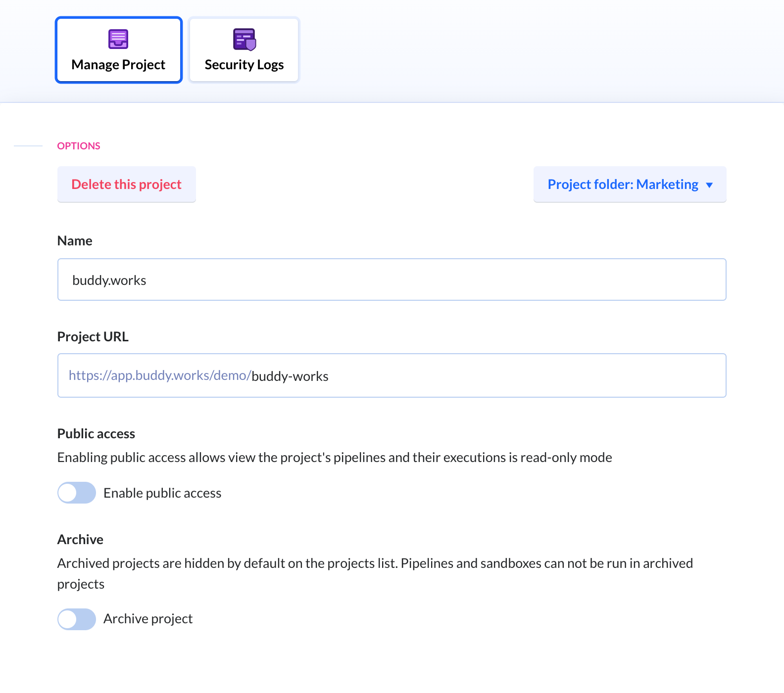Click the public access read-only mode description
The height and width of the screenshot is (693, 784).
(335, 458)
